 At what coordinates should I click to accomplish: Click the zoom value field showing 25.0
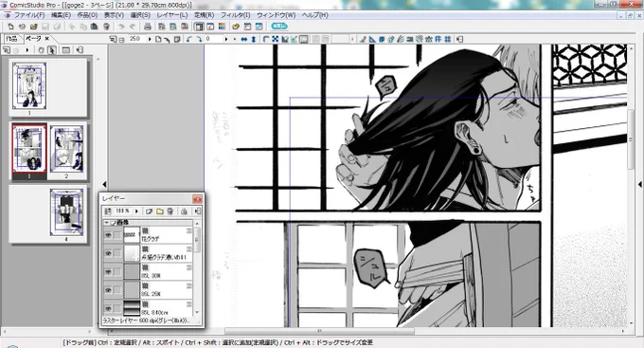pyautogui.click(x=136, y=39)
